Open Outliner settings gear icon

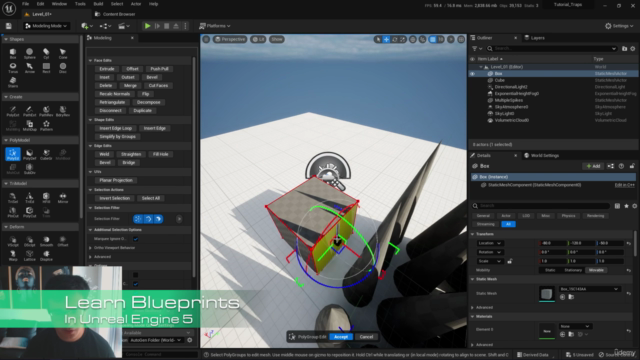click(633, 49)
